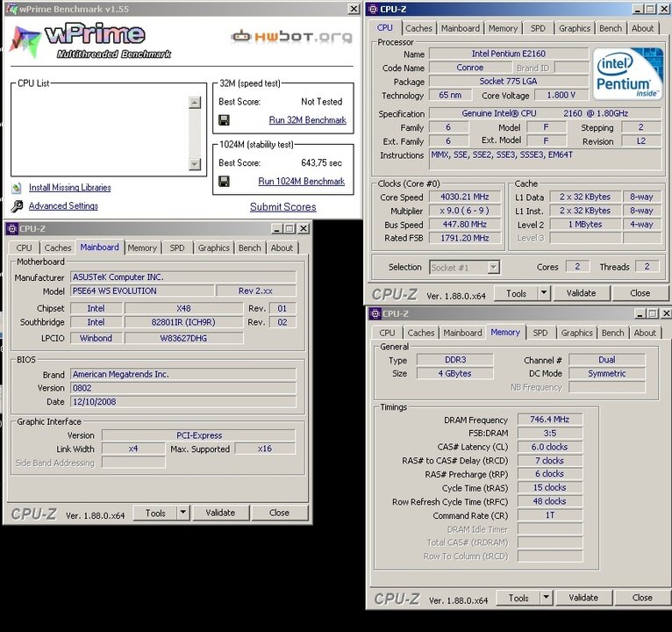This screenshot has height=632, width=672.
Task: Select SPD tab in CPU window
Action: (538, 29)
